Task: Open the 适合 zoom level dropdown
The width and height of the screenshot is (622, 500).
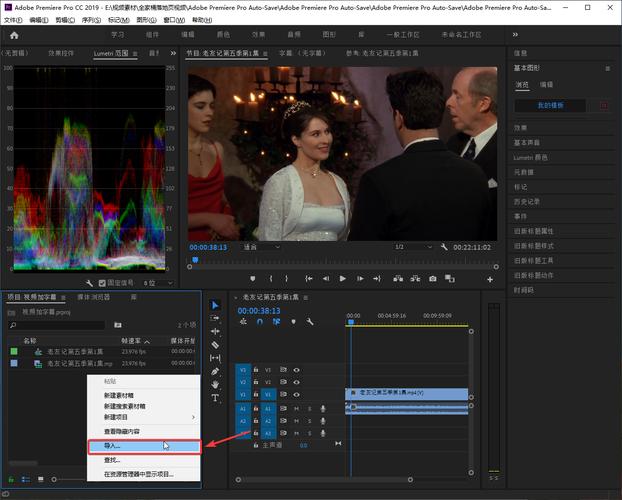Action: pyautogui.click(x=261, y=247)
